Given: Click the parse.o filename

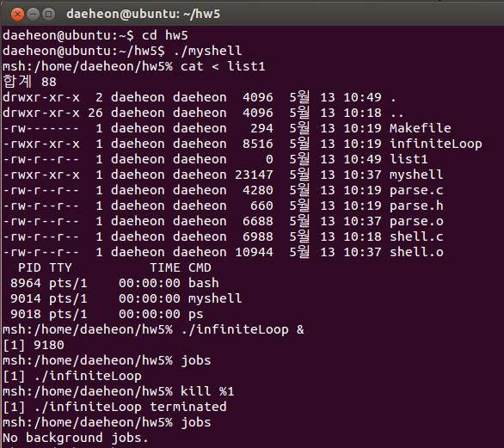Looking at the screenshot, I should click(x=416, y=222).
